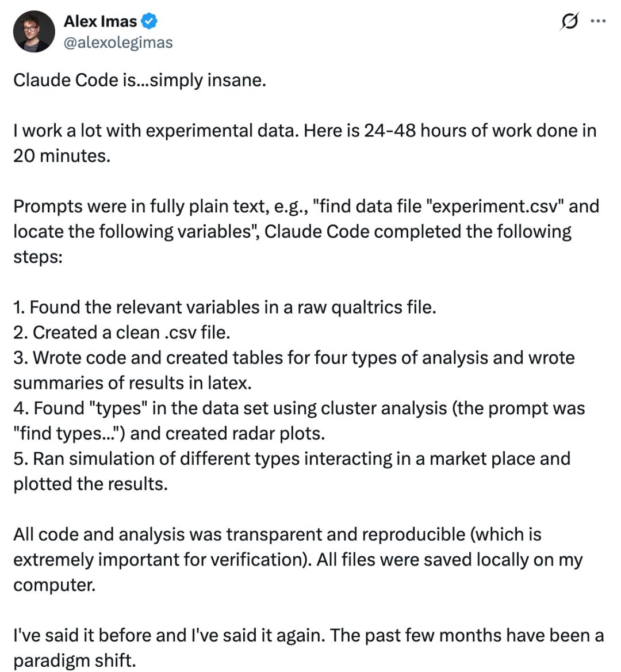Open the @alexolegimas handle link
The width and height of the screenshot is (621, 672).
(x=118, y=42)
